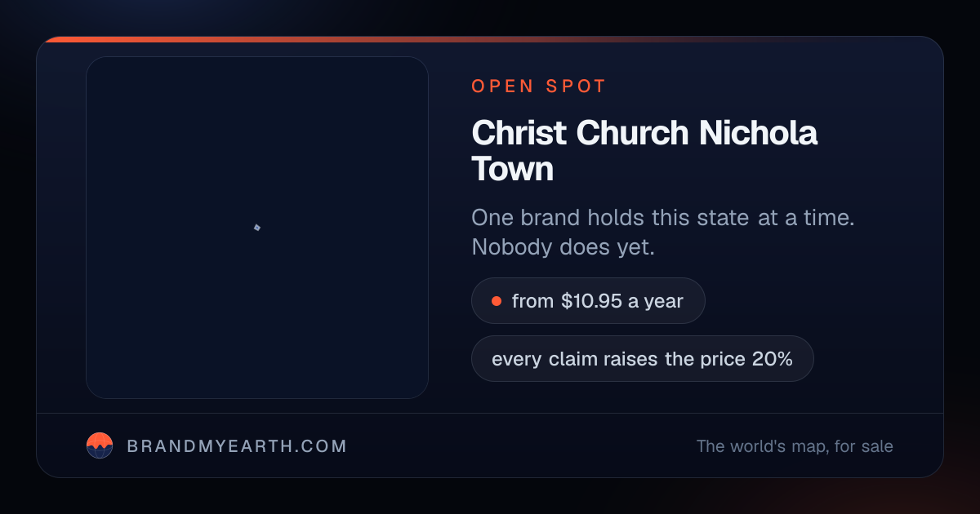This screenshot has height=514, width=980.
Task: Click 'The world's map, for sale' tagline
Action: (795, 446)
